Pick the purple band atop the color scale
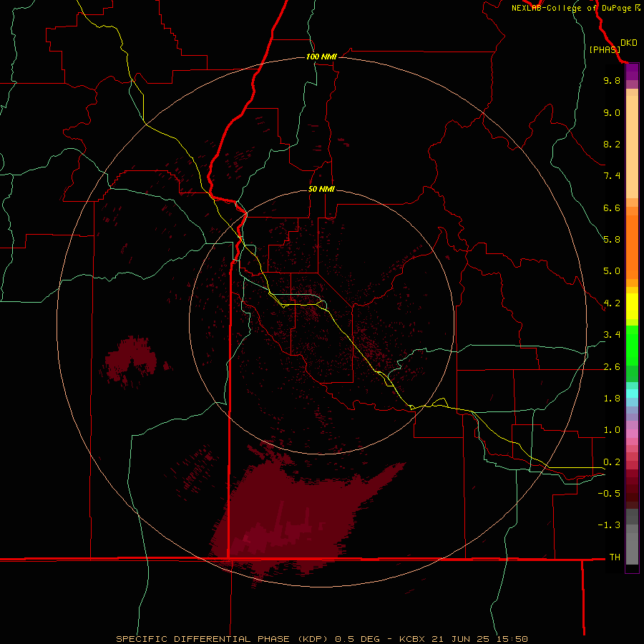 [x=632, y=72]
